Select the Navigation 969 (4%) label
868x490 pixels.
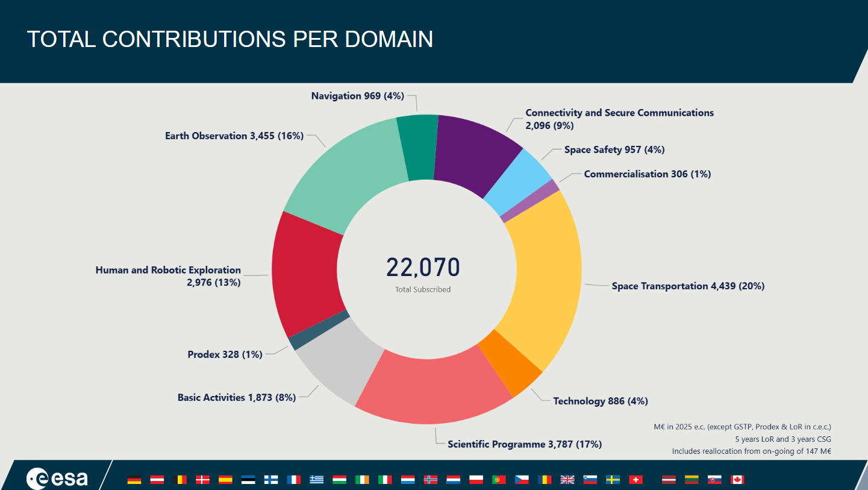click(x=357, y=96)
